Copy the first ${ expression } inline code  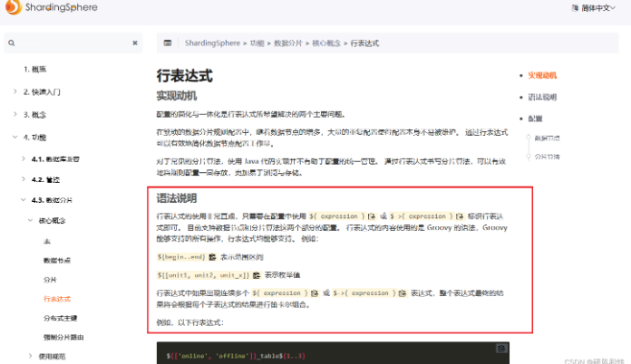[372, 216]
